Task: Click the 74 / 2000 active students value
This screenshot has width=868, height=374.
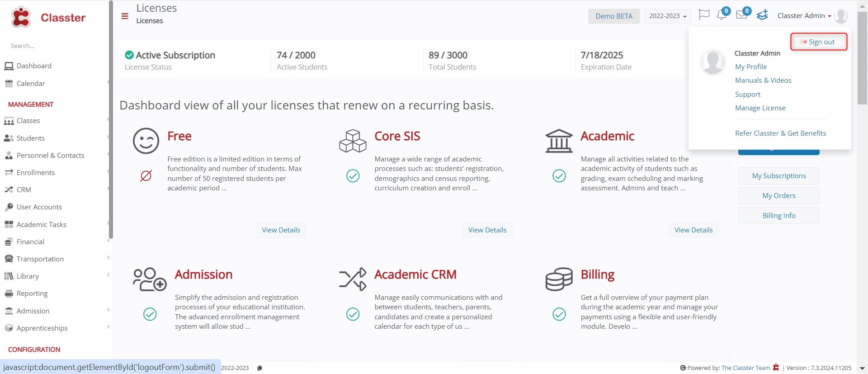Action: 296,55
